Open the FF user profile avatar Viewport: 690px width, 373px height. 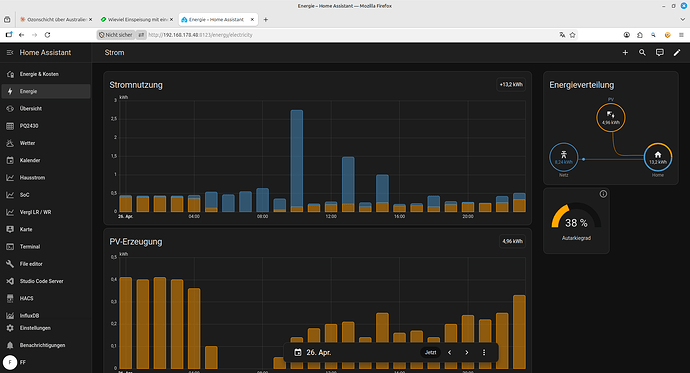[10, 362]
